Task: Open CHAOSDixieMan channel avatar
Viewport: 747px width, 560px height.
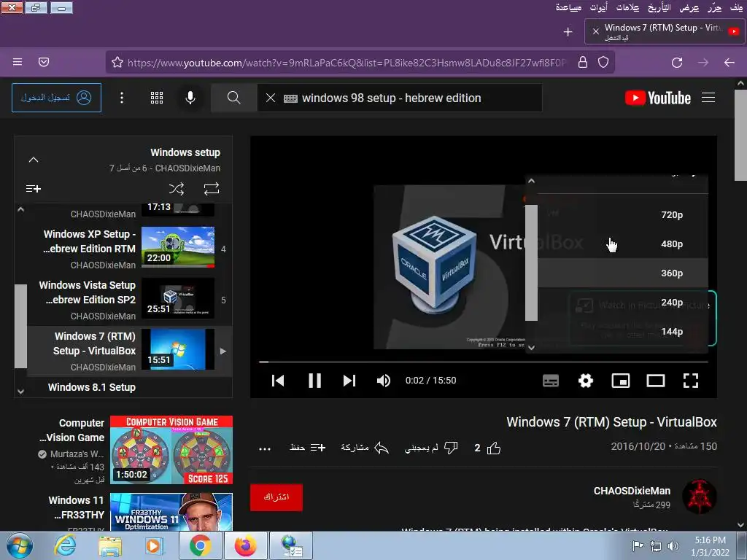Action: coord(699,496)
